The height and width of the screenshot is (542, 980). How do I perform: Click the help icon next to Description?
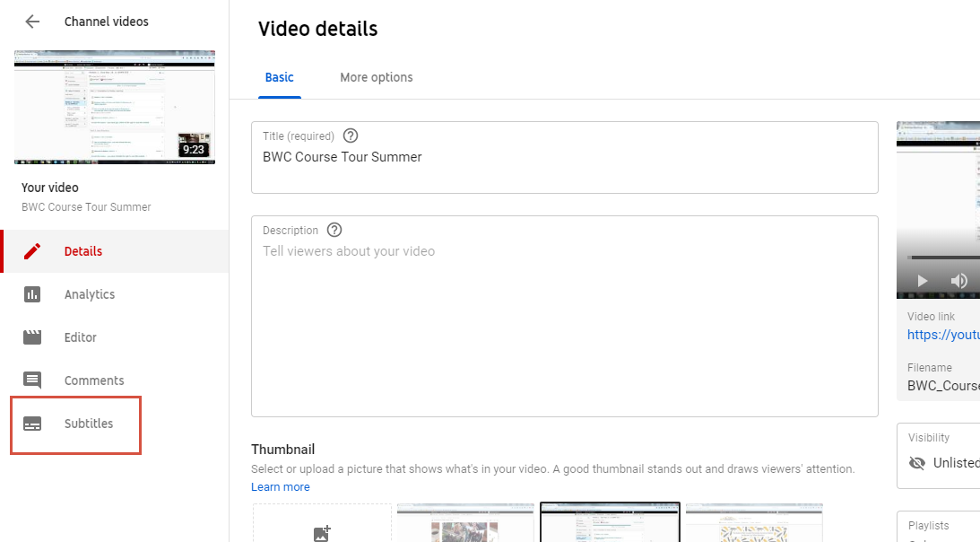(x=334, y=230)
